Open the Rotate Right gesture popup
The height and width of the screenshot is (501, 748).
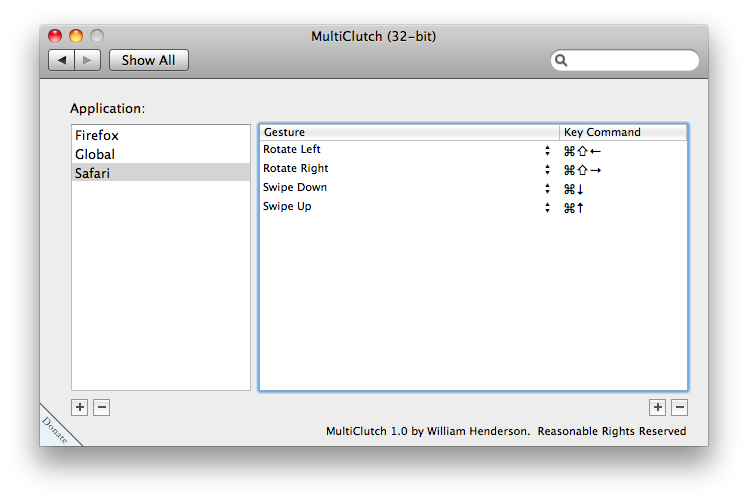pyautogui.click(x=547, y=170)
